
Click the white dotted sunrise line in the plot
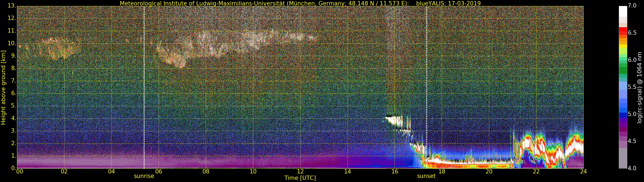144,87
